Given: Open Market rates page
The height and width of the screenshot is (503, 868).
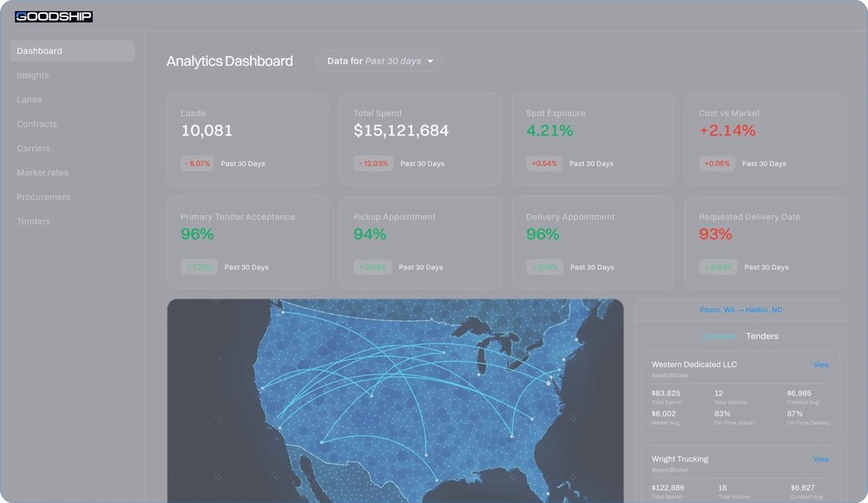Looking at the screenshot, I should click(43, 173).
